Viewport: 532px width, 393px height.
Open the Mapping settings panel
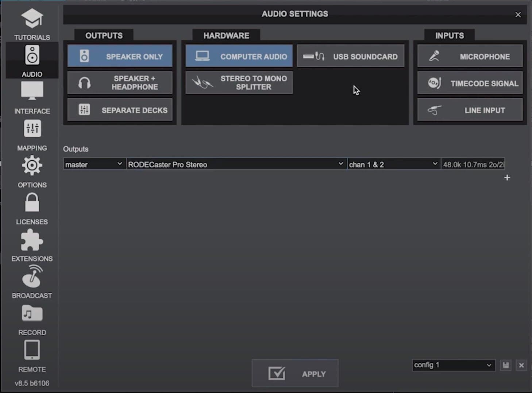pyautogui.click(x=32, y=133)
